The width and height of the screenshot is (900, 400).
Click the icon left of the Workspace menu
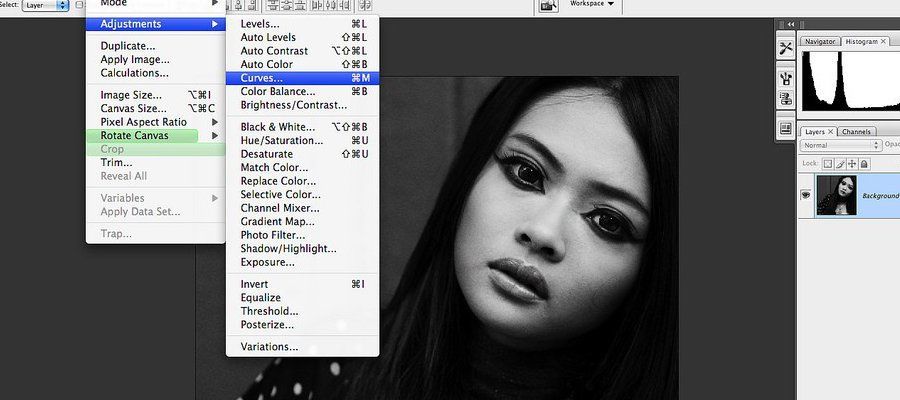[x=548, y=5]
